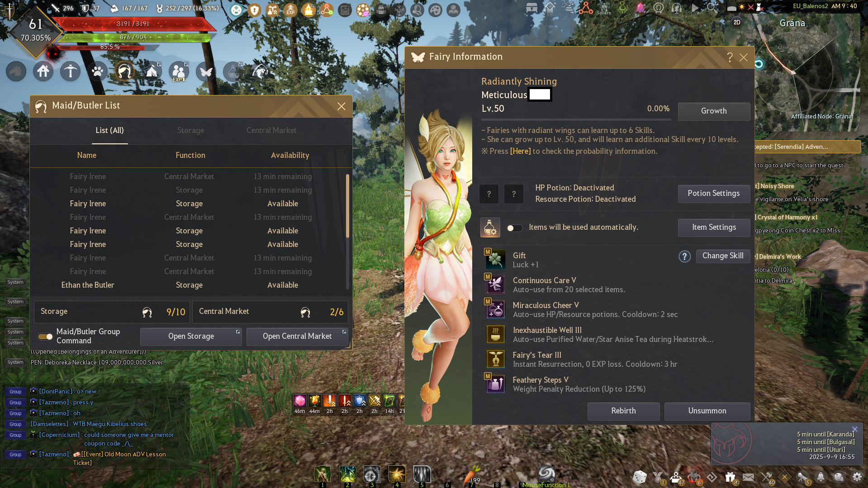The image size is (868, 488).
Task: Click the skill icon in quick slot 1
Action: tap(323, 474)
